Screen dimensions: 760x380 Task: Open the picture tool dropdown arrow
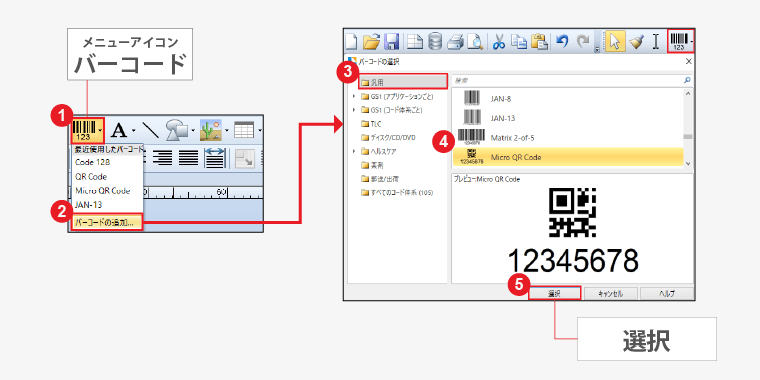click(x=226, y=130)
